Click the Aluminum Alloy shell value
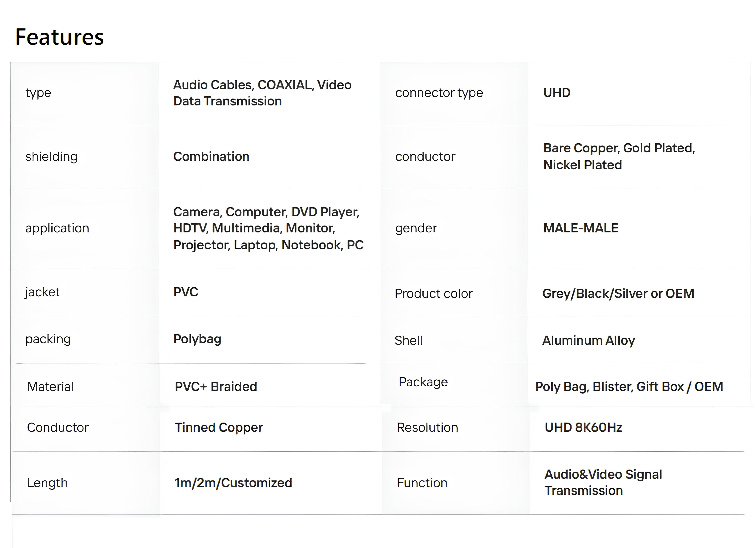 [x=588, y=341]
